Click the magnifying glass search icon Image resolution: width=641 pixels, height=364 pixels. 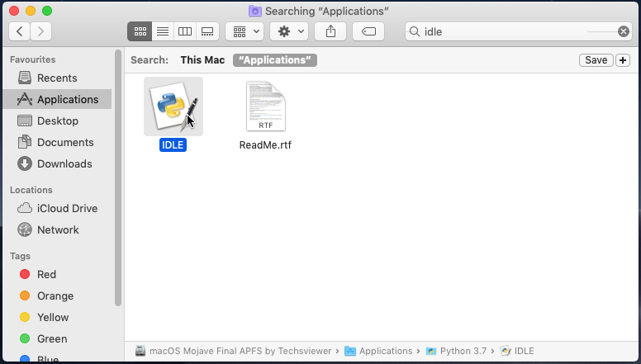[415, 31]
